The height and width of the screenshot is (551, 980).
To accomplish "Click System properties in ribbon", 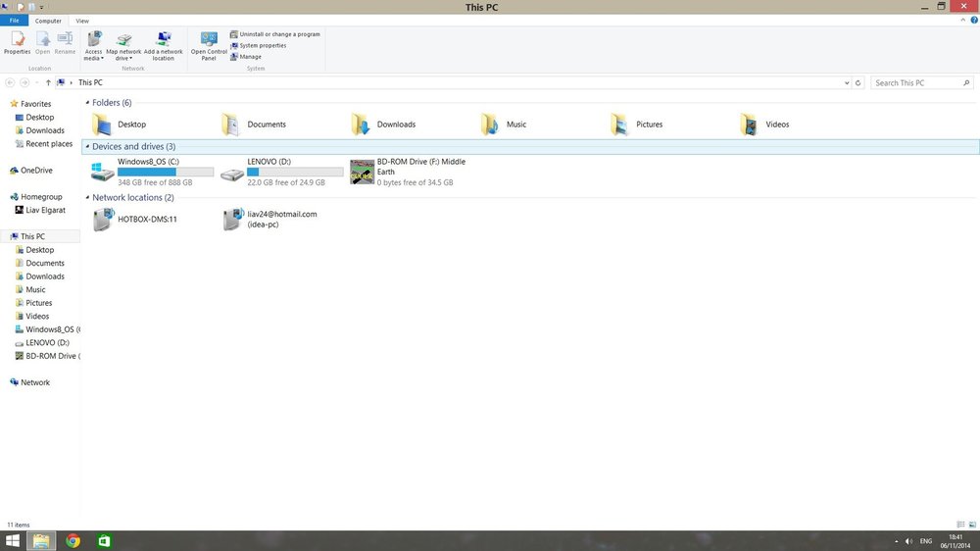I will point(258,46).
